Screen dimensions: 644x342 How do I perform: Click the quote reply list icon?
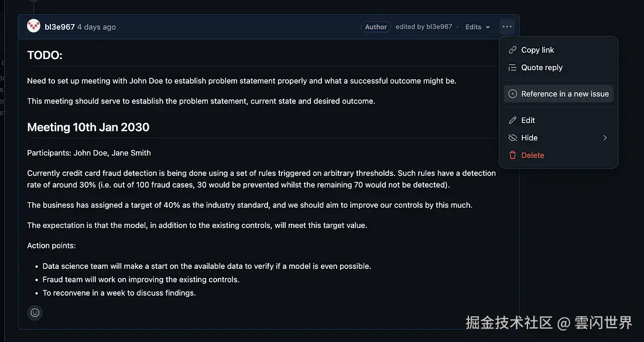[x=512, y=67]
